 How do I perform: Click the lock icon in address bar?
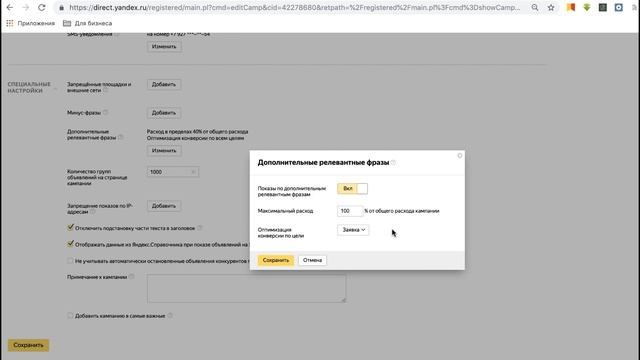[x=61, y=8]
